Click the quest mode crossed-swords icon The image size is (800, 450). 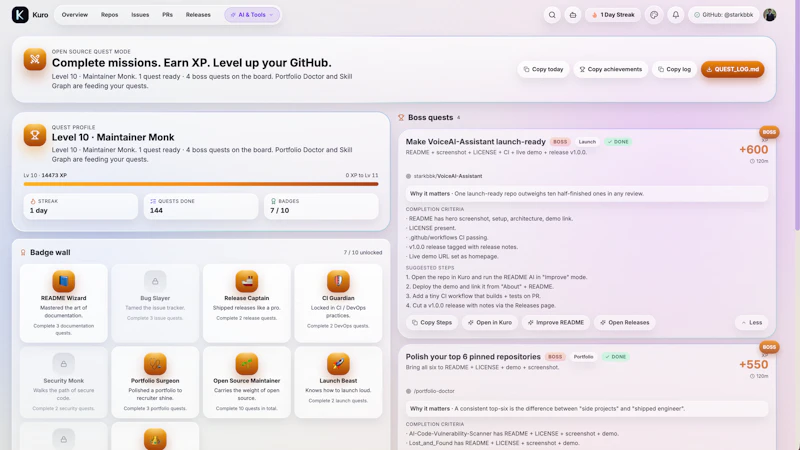click(35, 59)
